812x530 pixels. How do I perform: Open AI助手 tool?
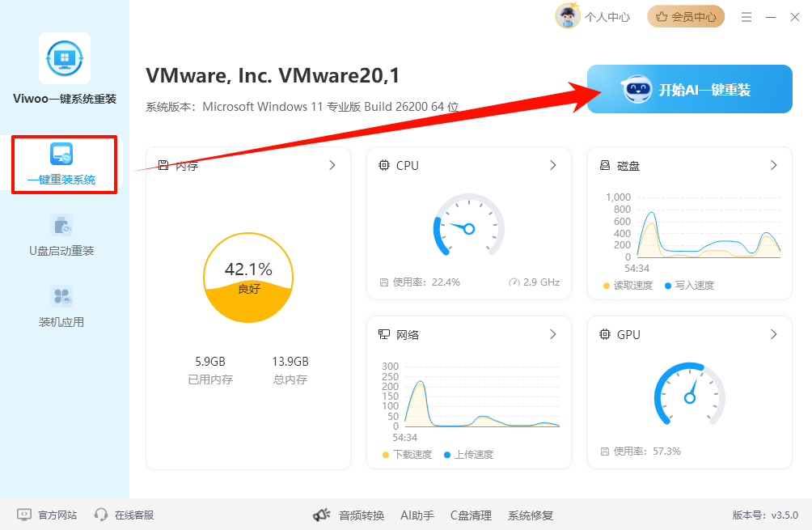tap(417, 515)
